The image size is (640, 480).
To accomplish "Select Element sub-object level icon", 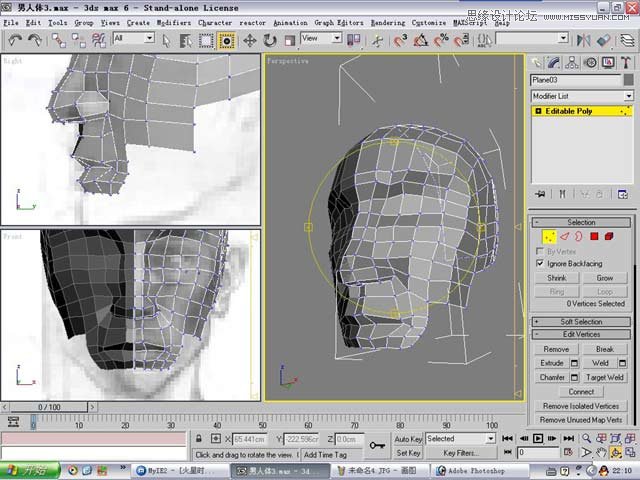I will (x=609, y=236).
